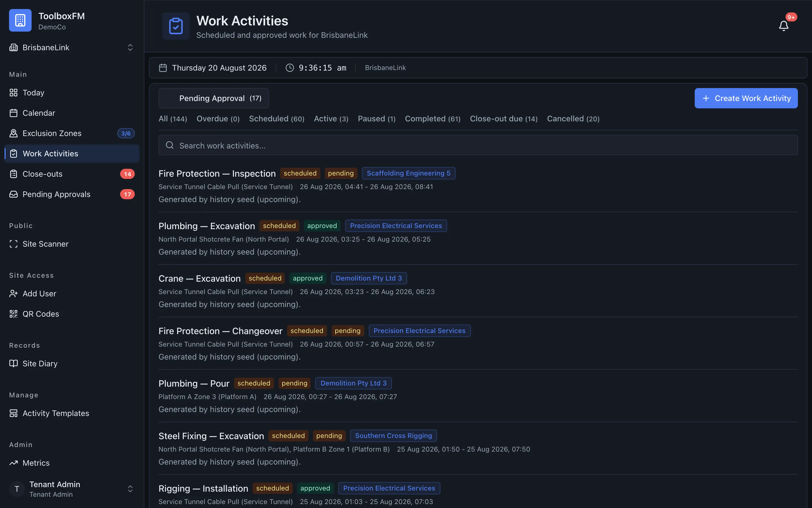
Task: Open Plumbing — Pour activity
Action: click(x=194, y=383)
